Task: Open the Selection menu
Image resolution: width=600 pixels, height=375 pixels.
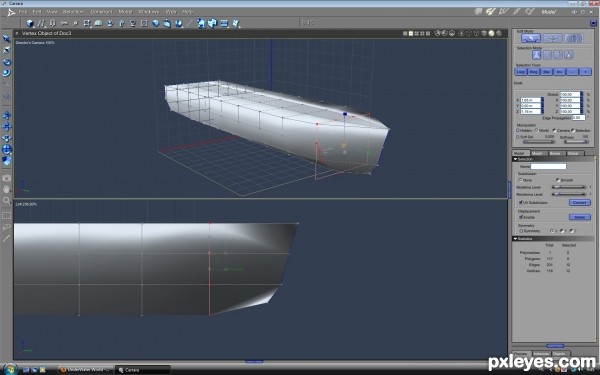Action: coord(73,12)
